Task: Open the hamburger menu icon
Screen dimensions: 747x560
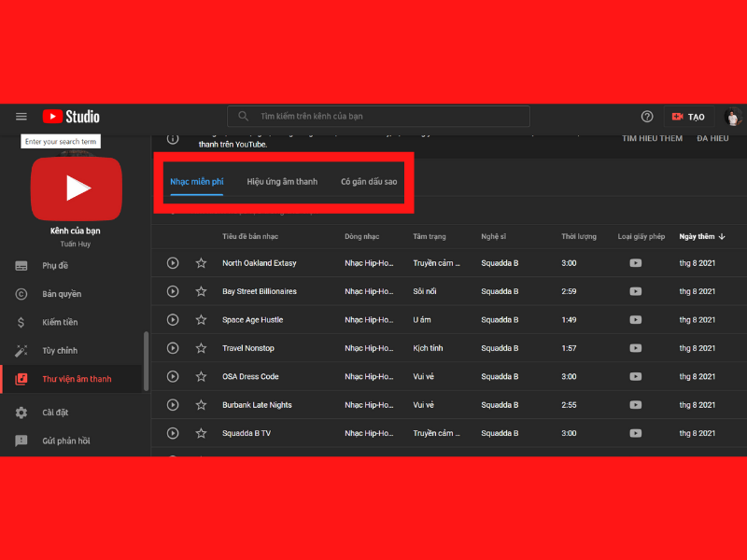Action: [x=21, y=116]
